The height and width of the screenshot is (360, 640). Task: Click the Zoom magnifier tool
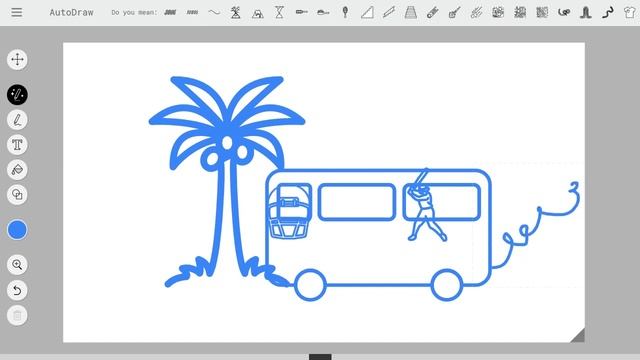coord(17,265)
